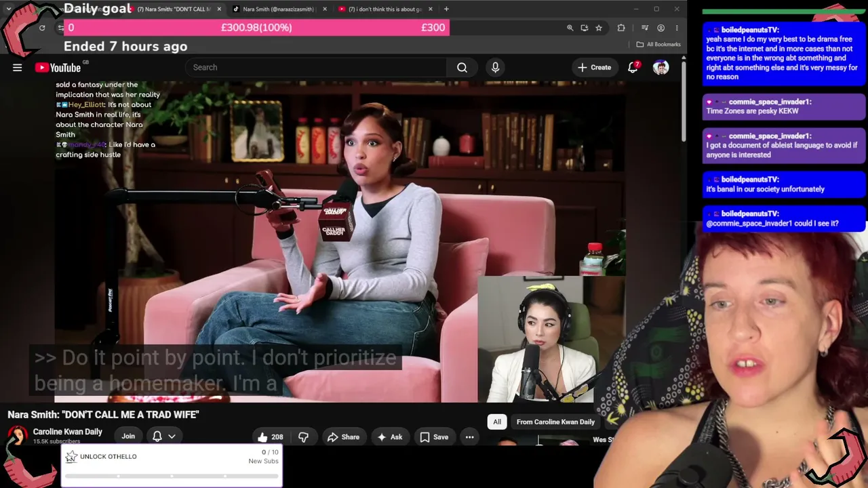This screenshot has height=488, width=868.
Task: Like the video with 208 likes
Action: tap(270, 437)
